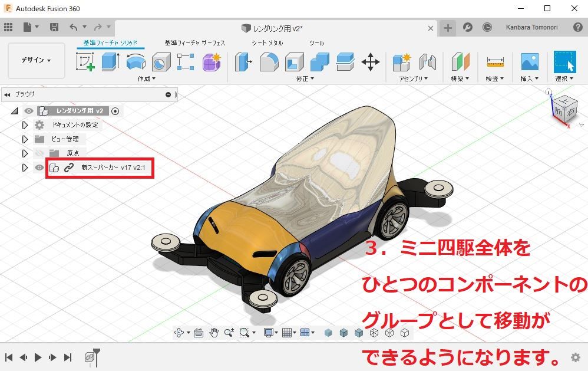
Task: Click the Select tool icon
Action: pyautogui.click(x=565, y=61)
